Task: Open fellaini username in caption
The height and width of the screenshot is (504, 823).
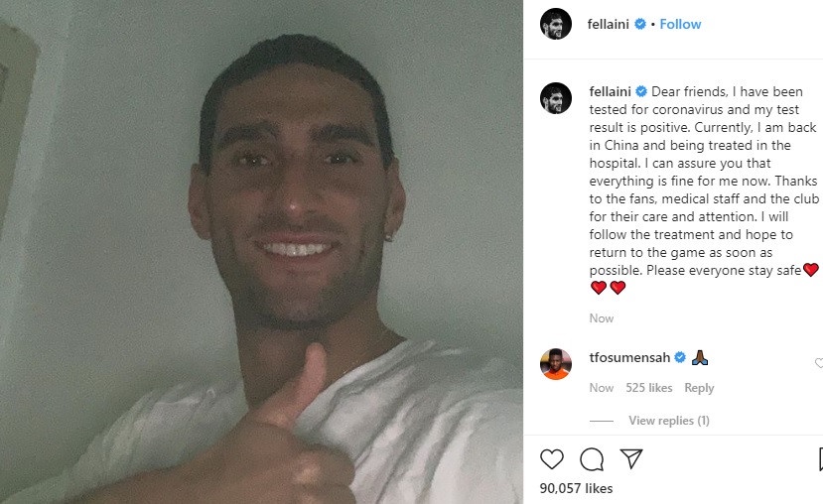Action: (610, 92)
